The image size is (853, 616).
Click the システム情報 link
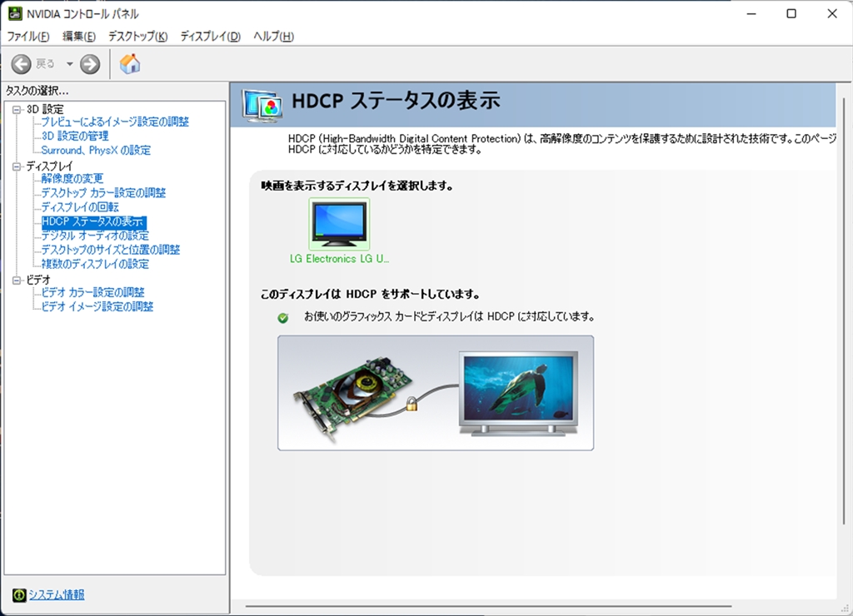coord(57,595)
